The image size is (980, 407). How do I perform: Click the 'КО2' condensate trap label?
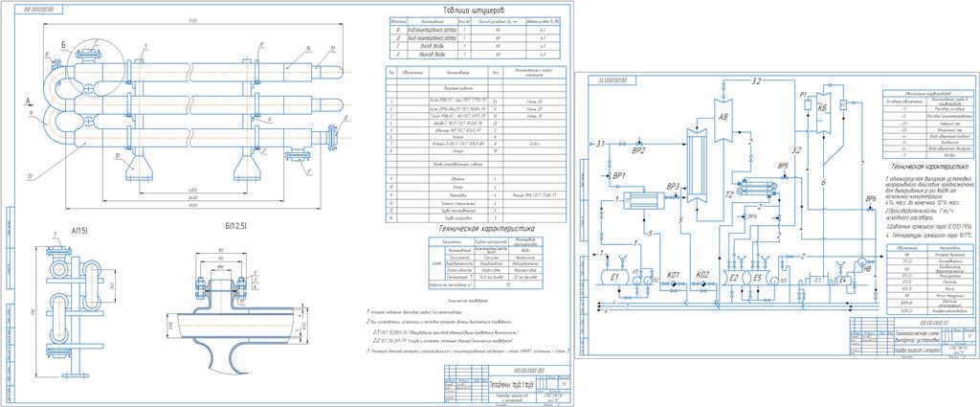coord(702,275)
